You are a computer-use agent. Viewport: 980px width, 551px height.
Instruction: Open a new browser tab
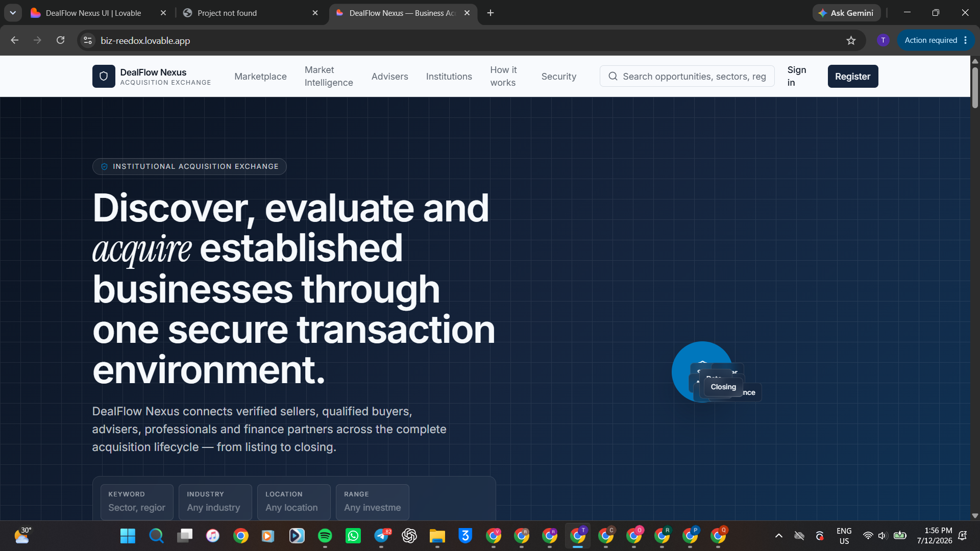tap(491, 13)
